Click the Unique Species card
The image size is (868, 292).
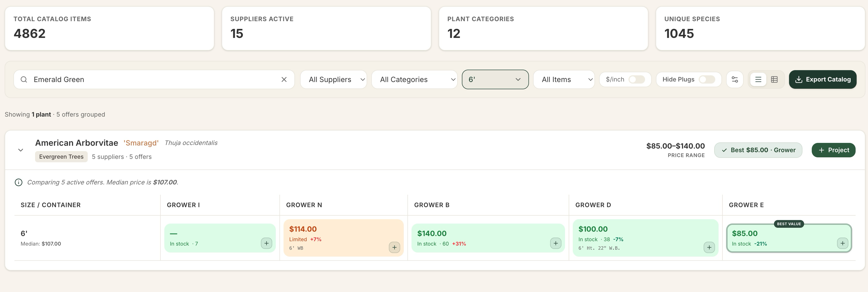click(x=760, y=29)
